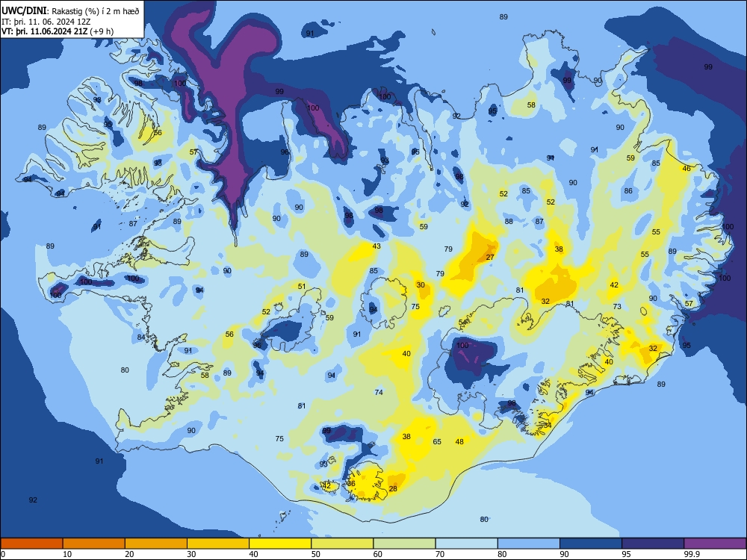The height and width of the screenshot is (560, 747).
Task: Click the light green 60–70 legend swatch
Action: [404, 544]
